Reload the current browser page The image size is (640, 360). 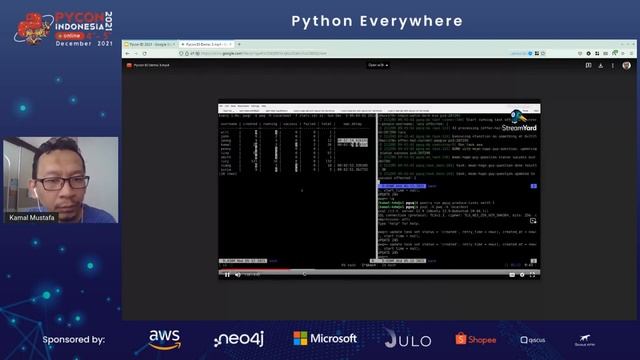(x=145, y=53)
